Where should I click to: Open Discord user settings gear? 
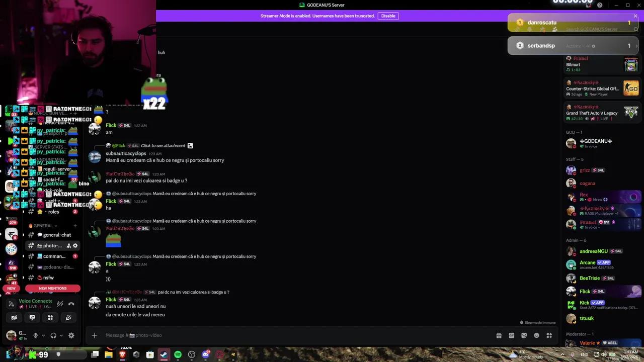point(71,335)
